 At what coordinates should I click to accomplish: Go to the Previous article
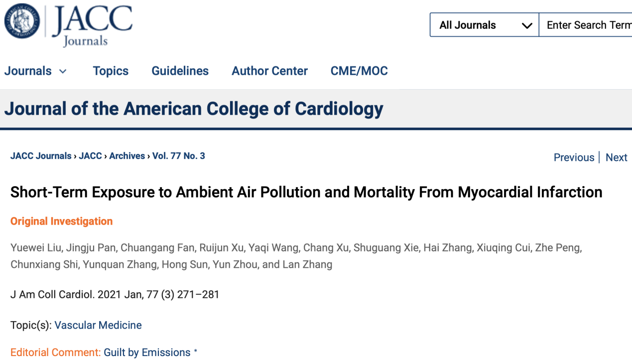pos(574,157)
